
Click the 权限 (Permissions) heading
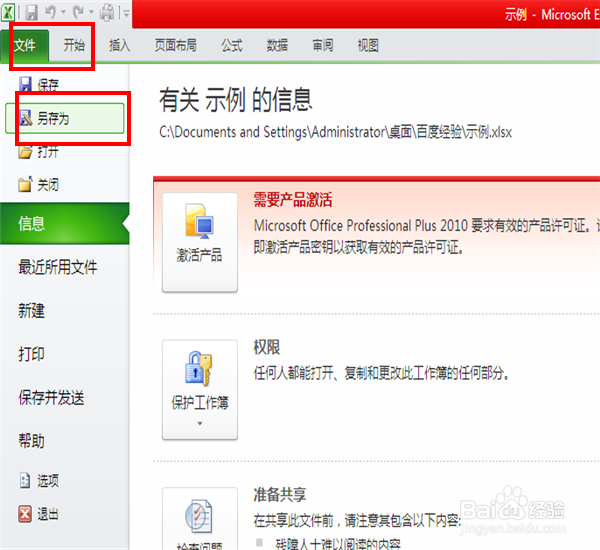[x=267, y=347]
